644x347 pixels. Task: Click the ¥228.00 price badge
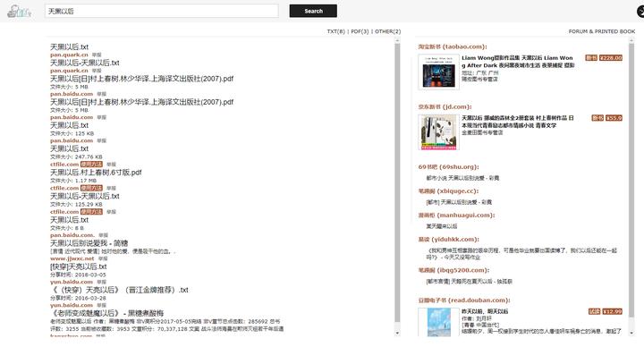pyautogui.click(x=611, y=58)
